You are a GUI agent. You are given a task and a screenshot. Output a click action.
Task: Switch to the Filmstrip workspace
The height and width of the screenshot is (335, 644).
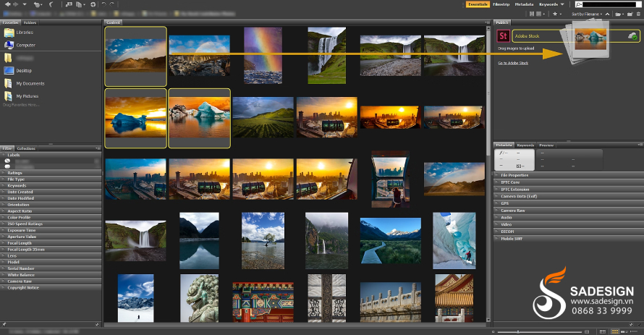click(x=501, y=4)
